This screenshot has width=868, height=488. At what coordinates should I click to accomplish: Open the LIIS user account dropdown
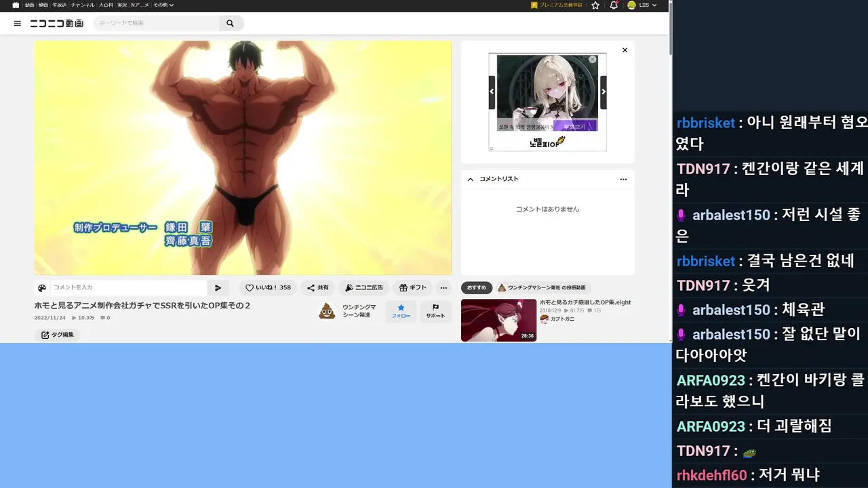[643, 5]
